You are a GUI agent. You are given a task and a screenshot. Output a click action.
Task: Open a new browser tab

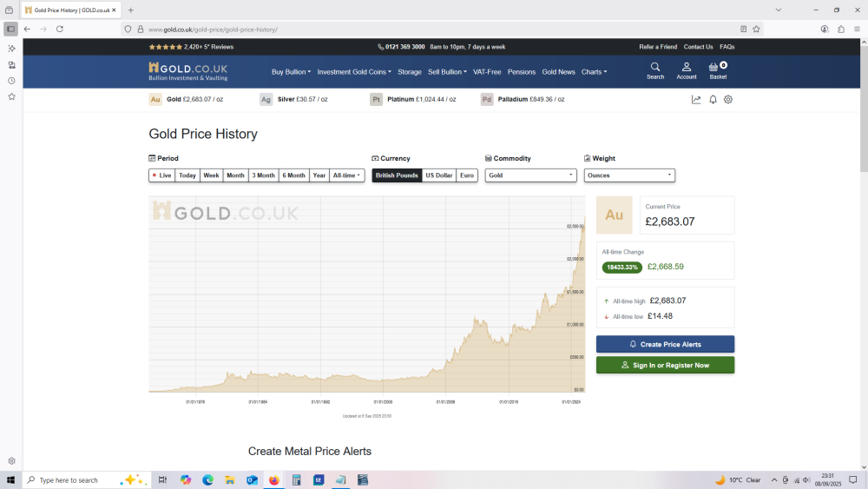coord(131,10)
